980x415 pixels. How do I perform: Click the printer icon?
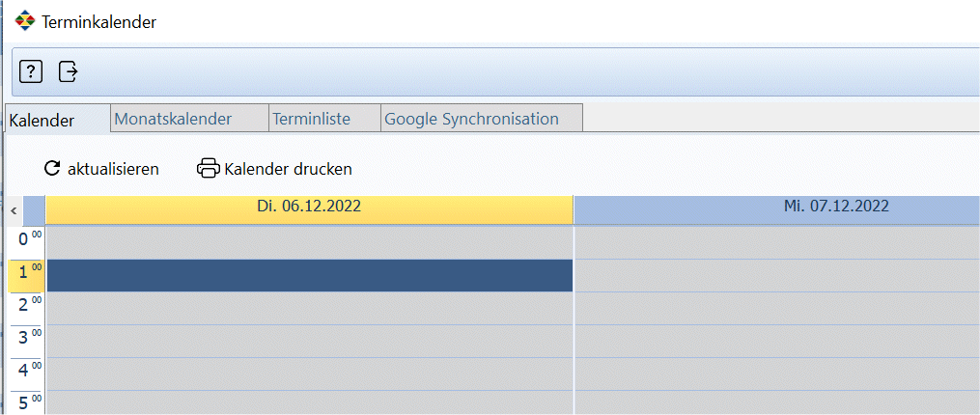209,168
